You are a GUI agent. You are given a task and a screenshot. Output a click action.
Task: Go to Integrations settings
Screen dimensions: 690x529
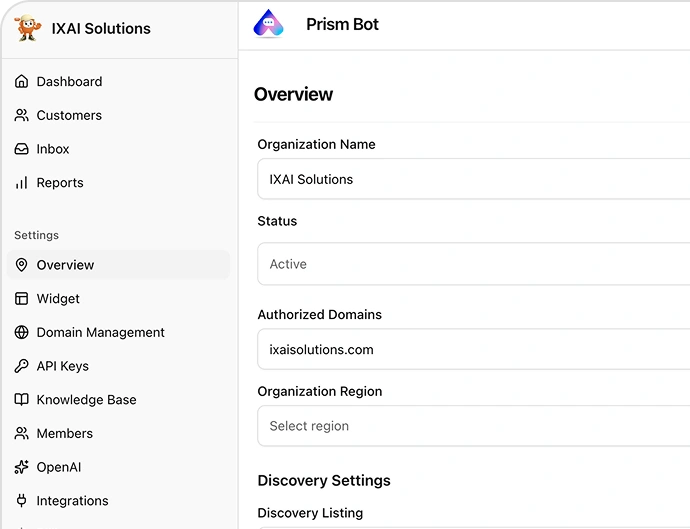click(118, 500)
